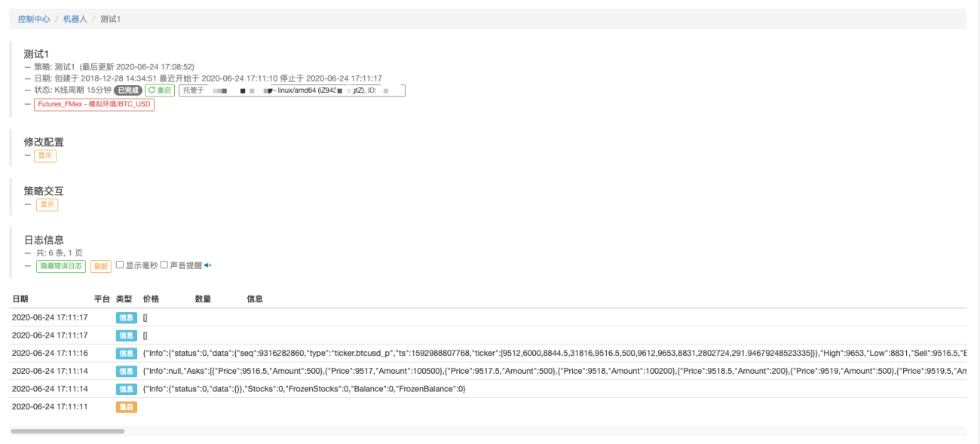Go to 机器人 in the breadcrumb
The width and height of the screenshot is (980, 444).
[75, 19]
